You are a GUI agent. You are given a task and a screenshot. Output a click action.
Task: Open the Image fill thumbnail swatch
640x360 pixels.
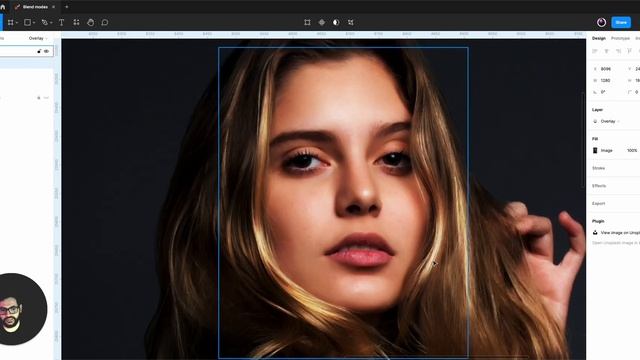pyautogui.click(x=595, y=151)
